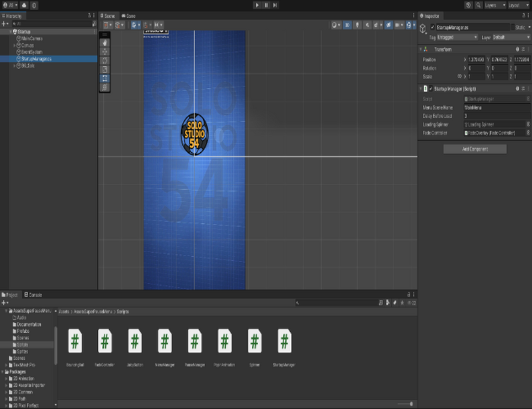Open the Tag dropdown showing Untagged
The width and height of the screenshot is (532, 409).
[x=457, y=37]
